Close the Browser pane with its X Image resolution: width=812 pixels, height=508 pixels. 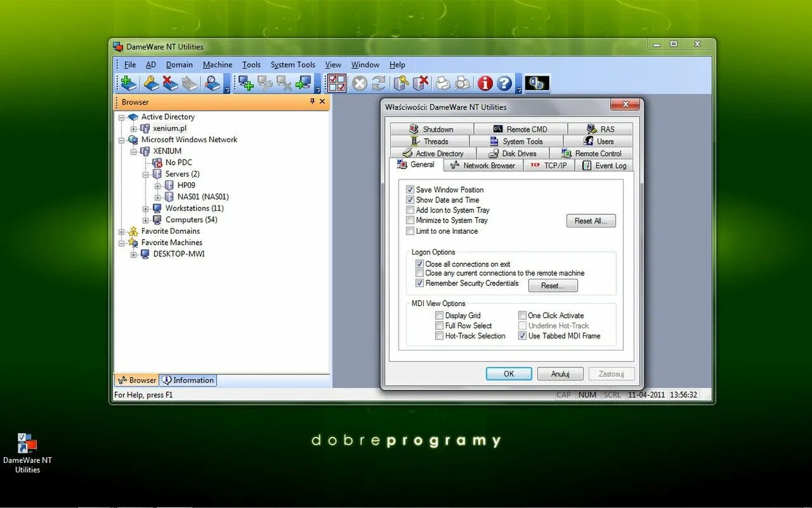322,102
